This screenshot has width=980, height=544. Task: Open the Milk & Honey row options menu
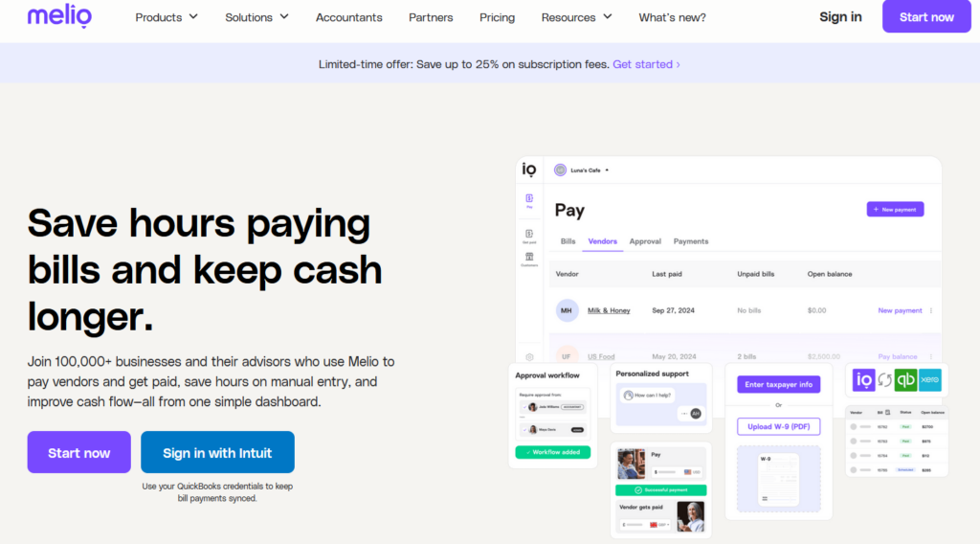coord(931,310)
